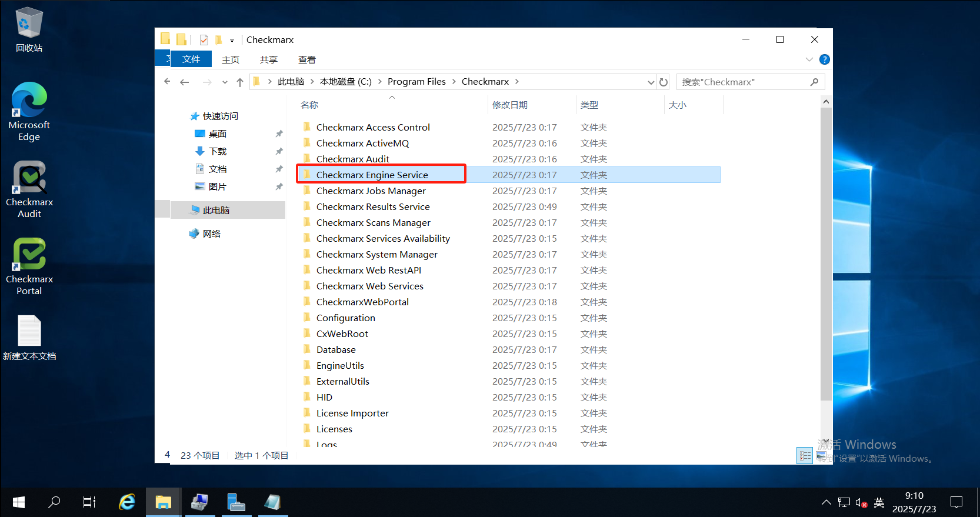
Task: Select the Checkmarx Jobs Manager folder
Action: pyautogui.click(x=371, y=191)
